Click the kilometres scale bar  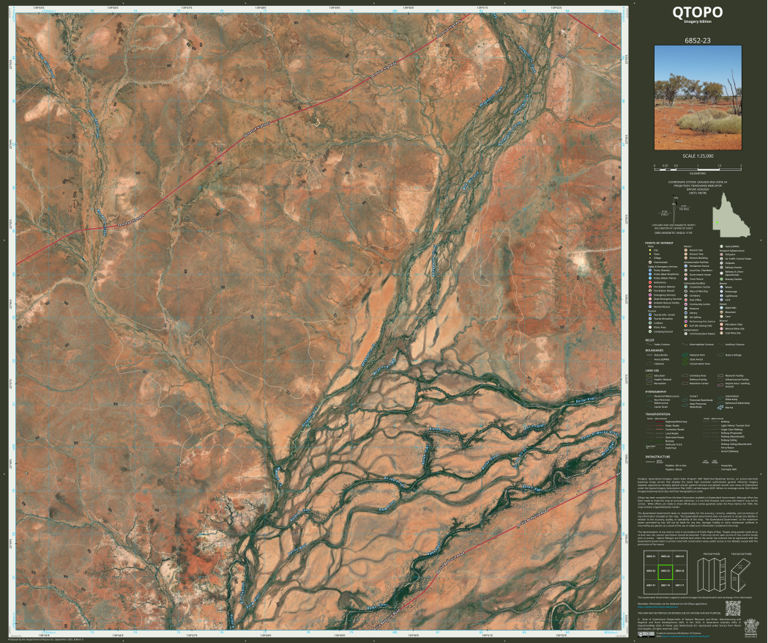(697, 169)
